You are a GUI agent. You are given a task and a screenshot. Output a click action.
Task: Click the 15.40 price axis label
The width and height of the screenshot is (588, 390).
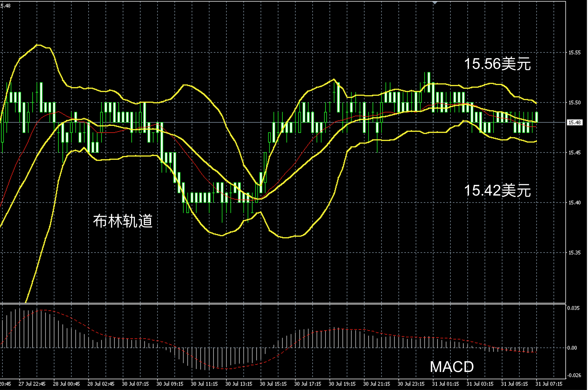click(574, 203)
